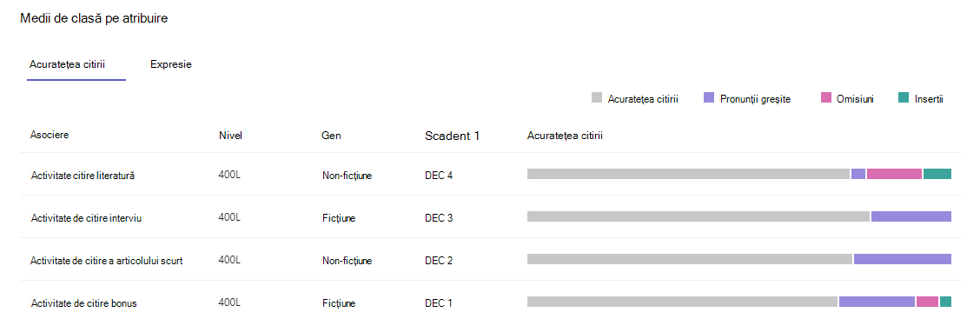
Task: Click the pink Omisiuni legend swatch
Action: [825, 97]
